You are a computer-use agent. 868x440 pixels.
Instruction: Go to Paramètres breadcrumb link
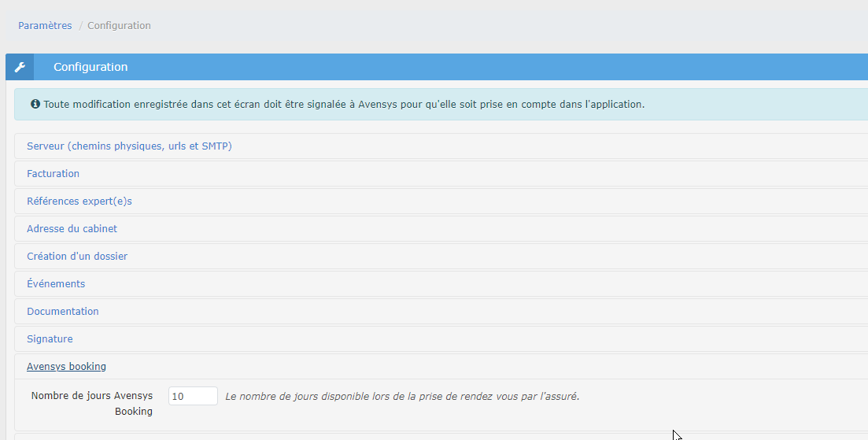[x=45, y=25]
